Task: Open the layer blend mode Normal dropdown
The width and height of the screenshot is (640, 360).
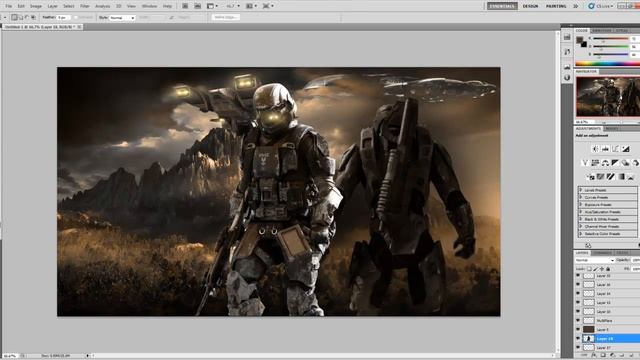Action: tap(595, 260)
